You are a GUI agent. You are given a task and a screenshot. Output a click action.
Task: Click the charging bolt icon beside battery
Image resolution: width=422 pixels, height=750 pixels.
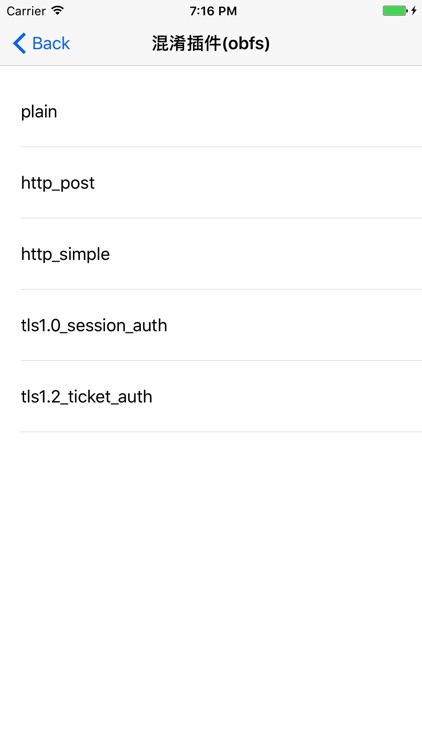(414, 11)
